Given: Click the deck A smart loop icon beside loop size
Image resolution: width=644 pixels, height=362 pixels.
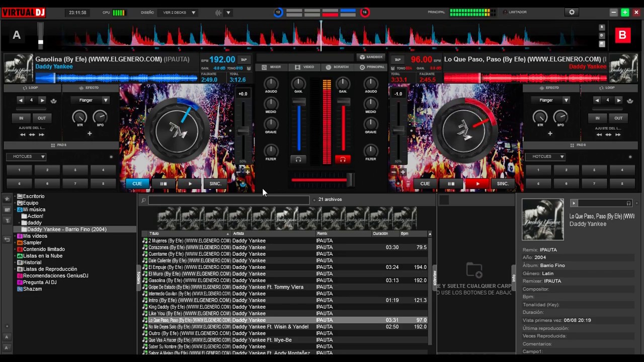Looking at the screenshot, I should [x=53, y=101].
